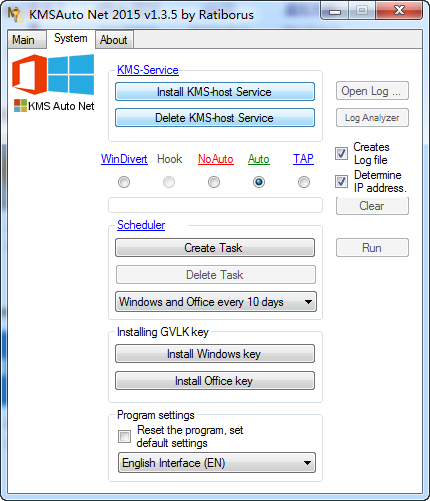Open the Windows and Office schedule dropdown
Image resolution: width=430 pixels, height=501 pixels.
[x=216, y=302]
